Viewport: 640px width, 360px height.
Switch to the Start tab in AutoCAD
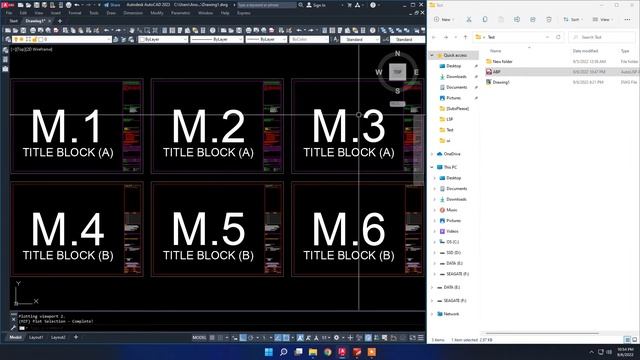(13, 21)
